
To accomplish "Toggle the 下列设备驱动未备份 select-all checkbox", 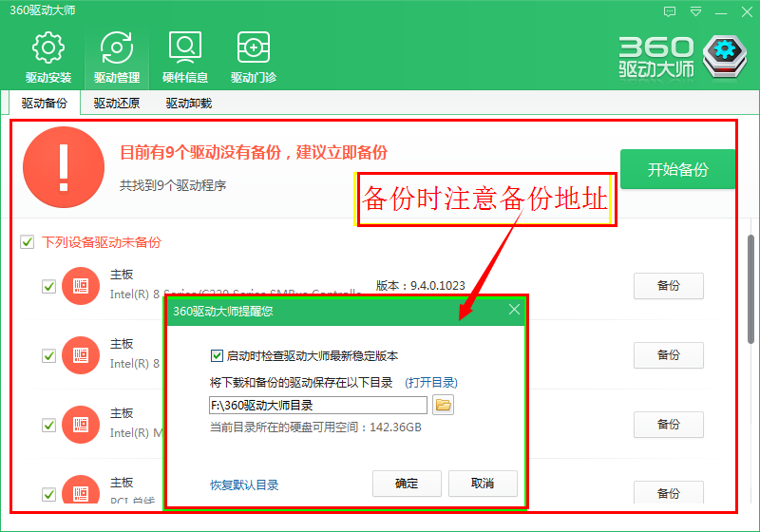I will pos(28,241).
